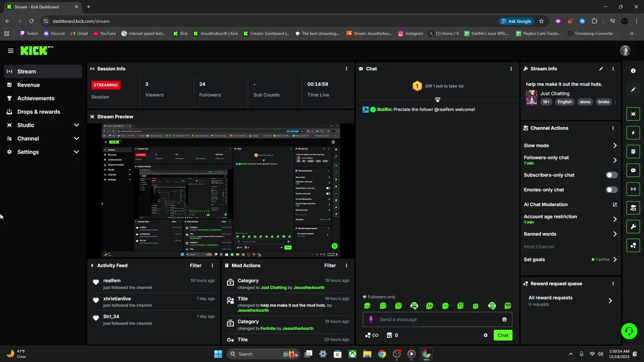Image resolution: width=644 pixels, height=362 pixels.
Task: Open the hamburger menu next to Kick logo
Action: tap(11, 51)
